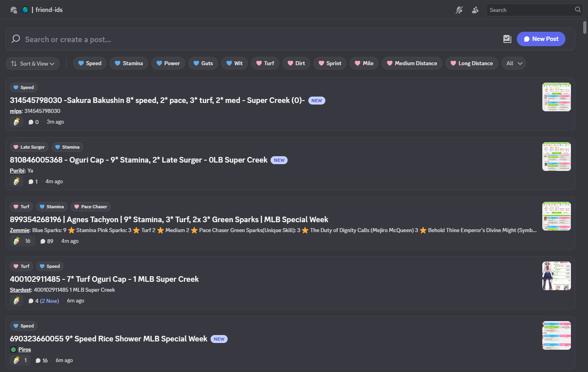Click Speed tag on Sakura Bakushin post
The height and width of the screenshot is (372, 588).
coord(23,87)
